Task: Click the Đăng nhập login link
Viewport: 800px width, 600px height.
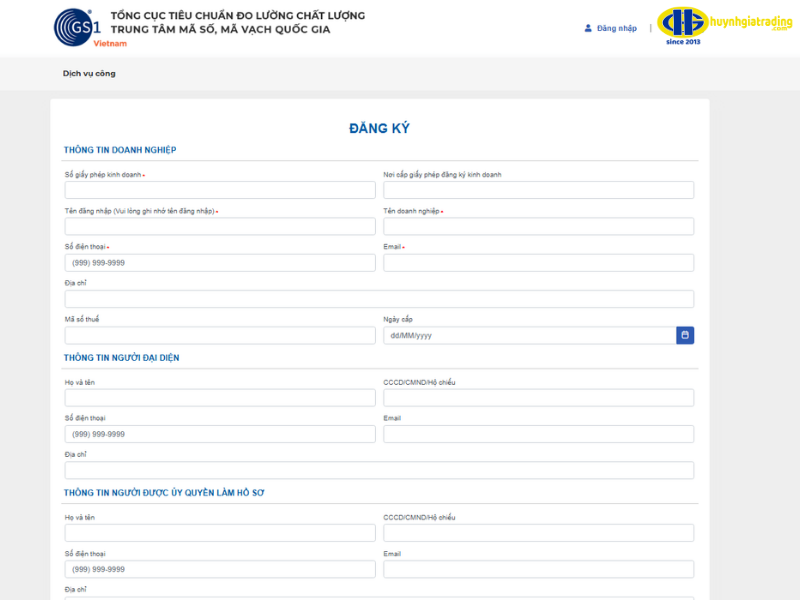Action: (616, 28)
